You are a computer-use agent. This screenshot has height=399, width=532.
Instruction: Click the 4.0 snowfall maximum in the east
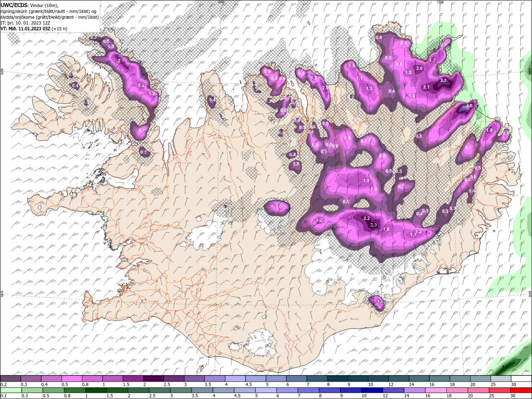pyautogui.click(x=470, y=106)
